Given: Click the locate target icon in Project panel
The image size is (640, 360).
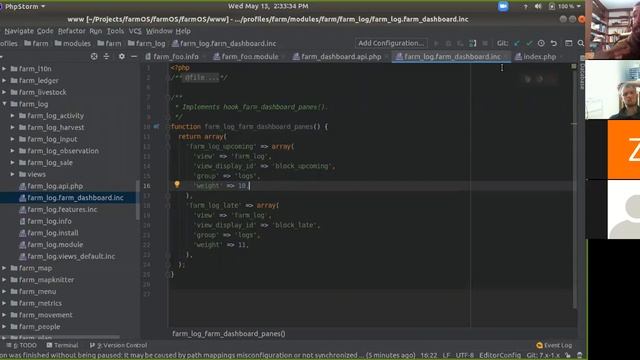Looking at the screenshot, I should click(94, 56).
